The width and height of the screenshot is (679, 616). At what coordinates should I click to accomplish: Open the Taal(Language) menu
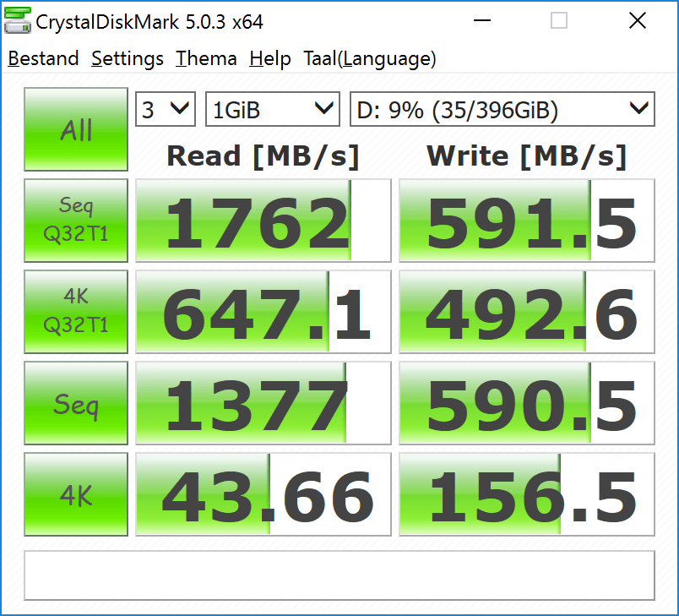(x=369, y=58)
